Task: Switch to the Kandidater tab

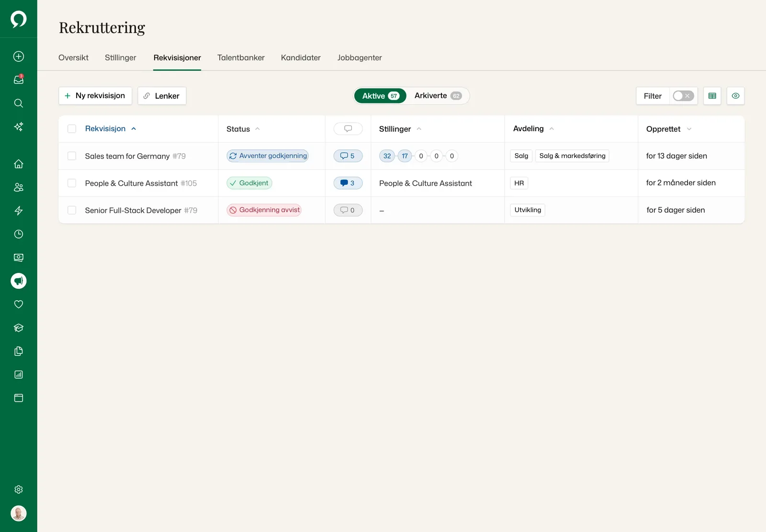Action: click(301, 57)
